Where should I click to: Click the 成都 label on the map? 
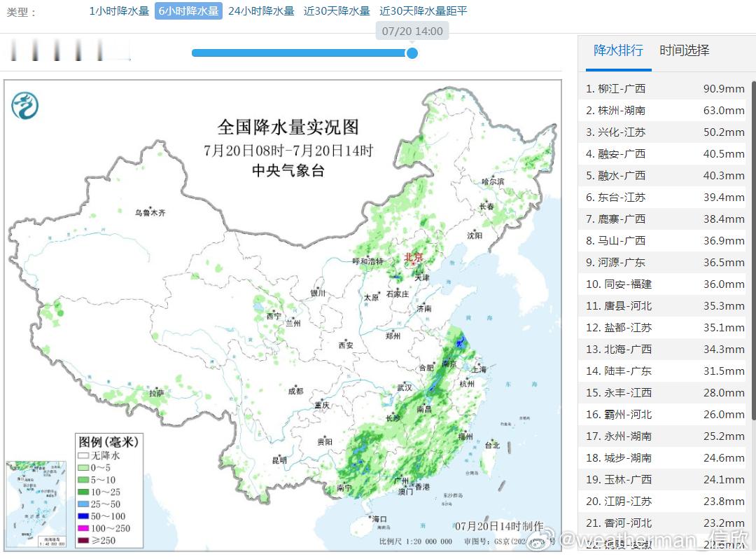coord(295,391)
